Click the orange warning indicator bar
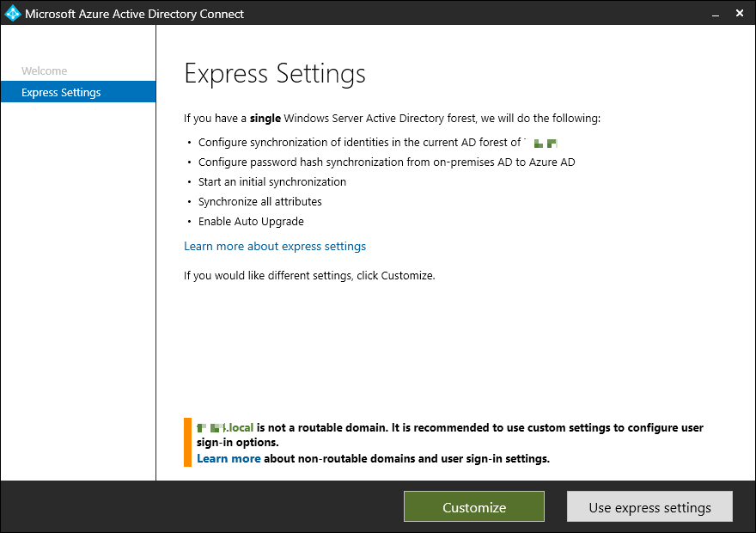The image size is (756, 533). (x=187, y=442)
